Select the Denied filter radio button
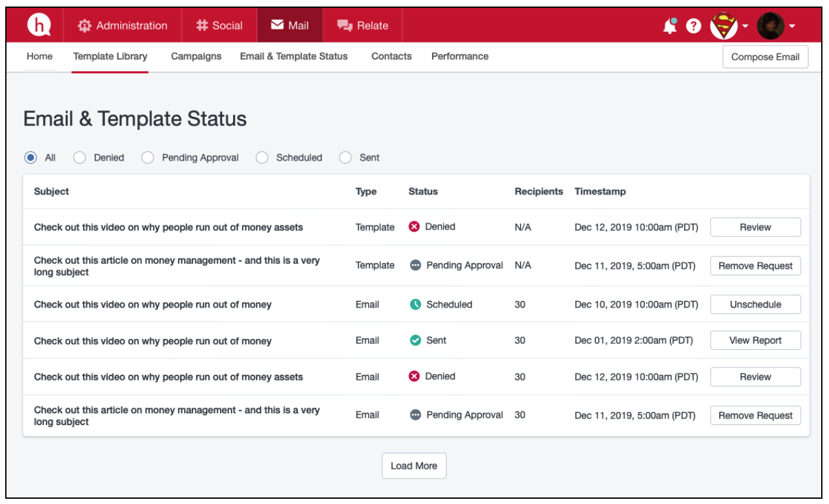Viewport: 829px width, 504px height. coord(80,157)
